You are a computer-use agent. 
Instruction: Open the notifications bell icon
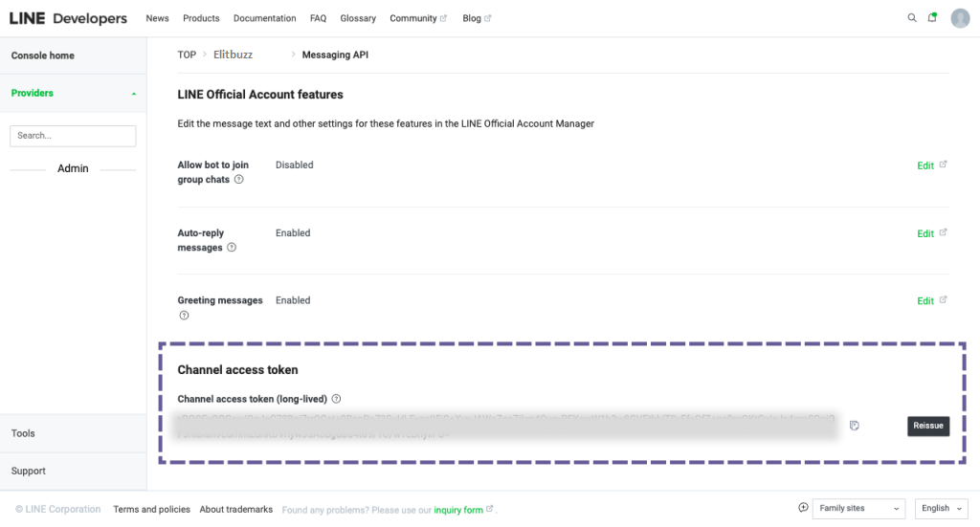[x=932, y=18]
